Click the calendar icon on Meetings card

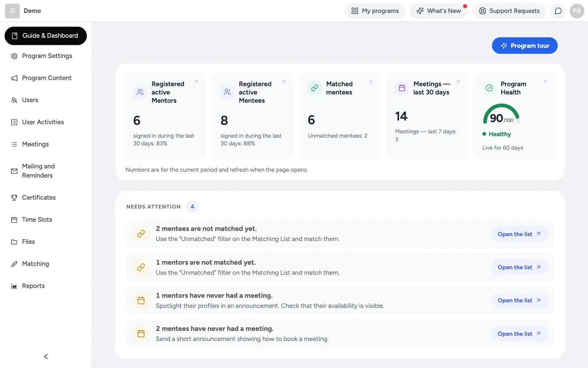(402, 88)
